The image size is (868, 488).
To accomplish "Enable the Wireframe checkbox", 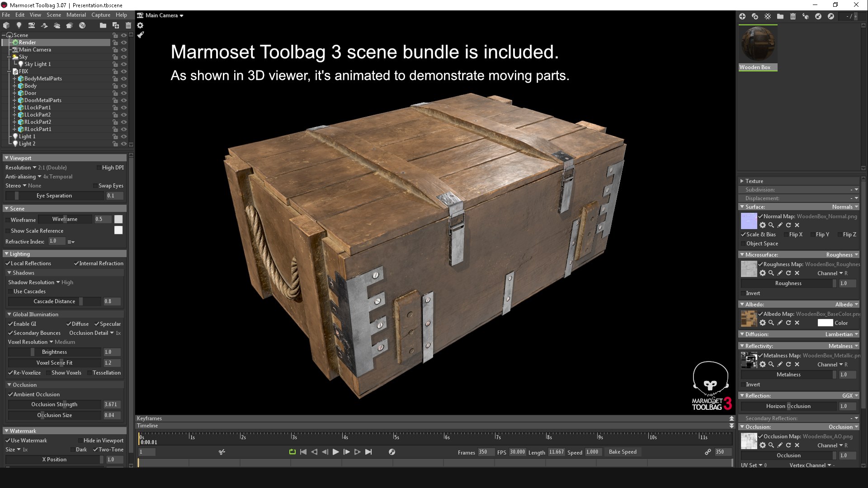I will tap(8, 220).
